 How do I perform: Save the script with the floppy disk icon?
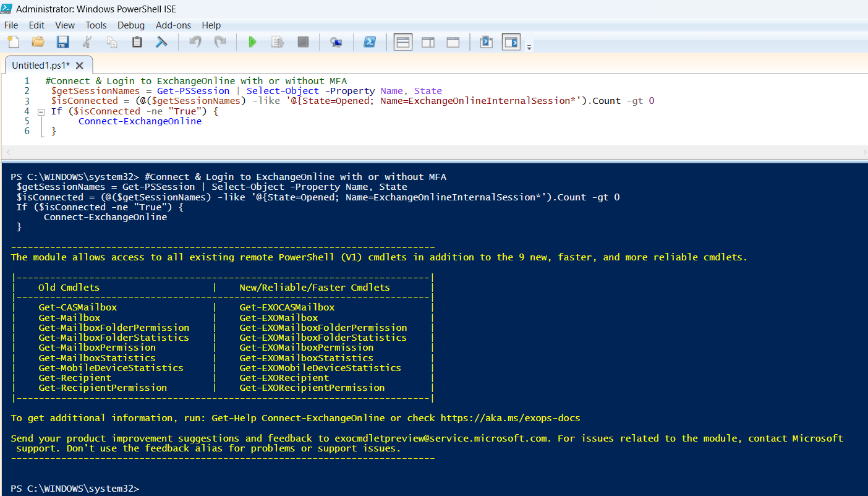[62, 42]
